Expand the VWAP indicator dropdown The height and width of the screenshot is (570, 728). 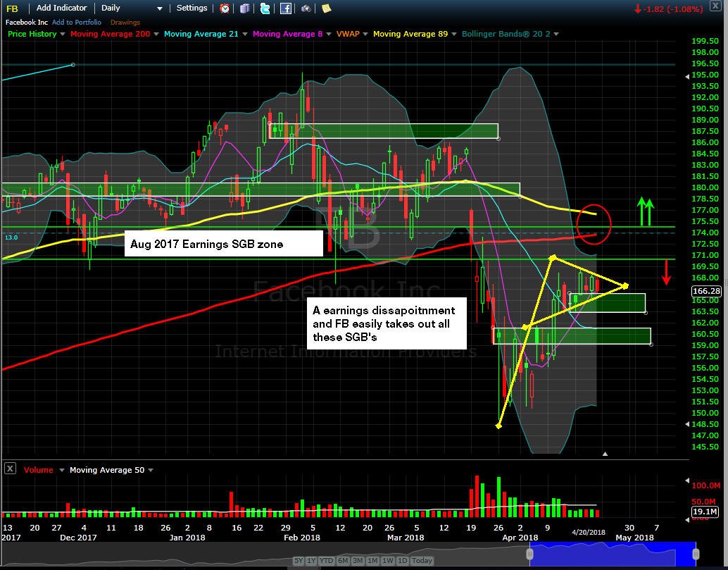(x=365, y=34)
